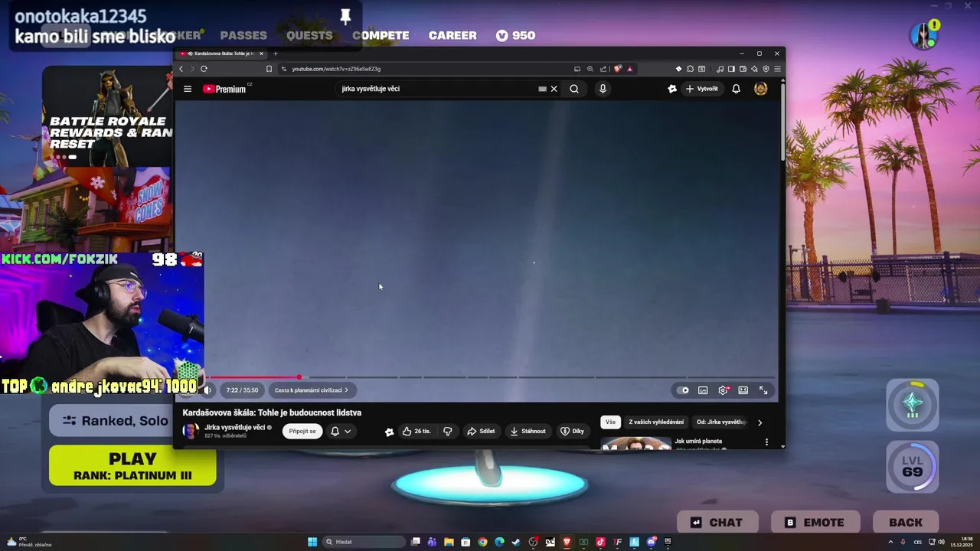Show hidden system tray icons chevron

(x=890, y=542)
